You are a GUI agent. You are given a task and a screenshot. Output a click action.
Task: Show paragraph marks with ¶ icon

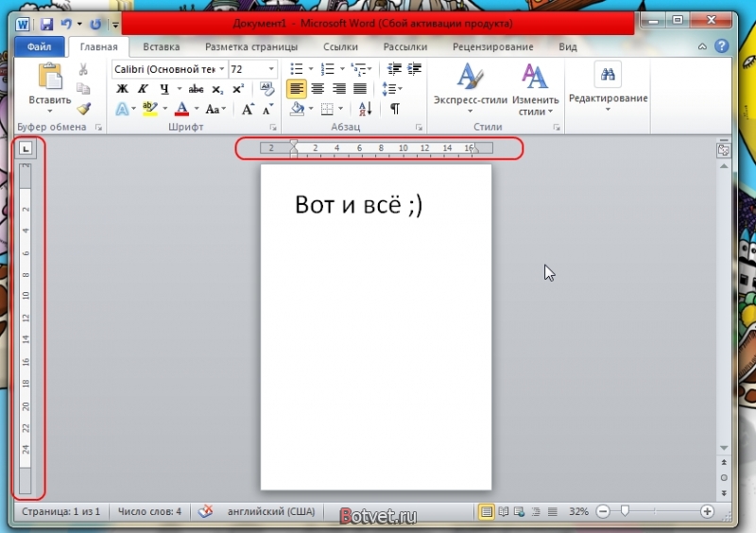pos(395,109)
